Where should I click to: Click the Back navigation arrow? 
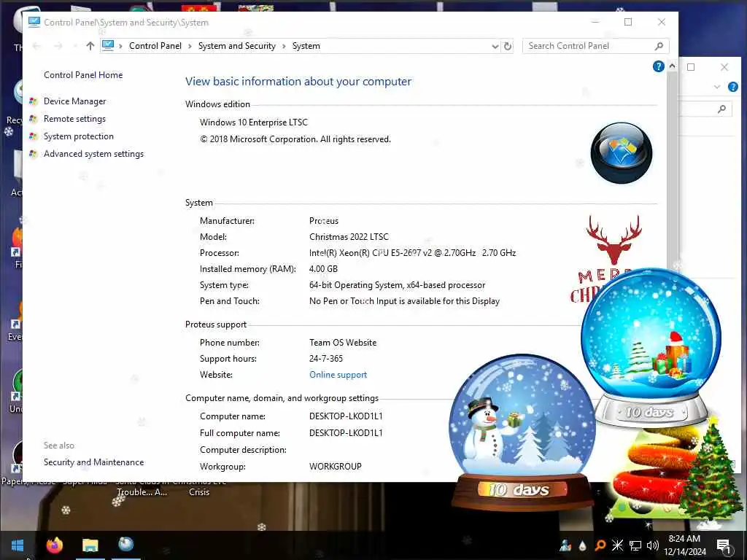(36, 46)
